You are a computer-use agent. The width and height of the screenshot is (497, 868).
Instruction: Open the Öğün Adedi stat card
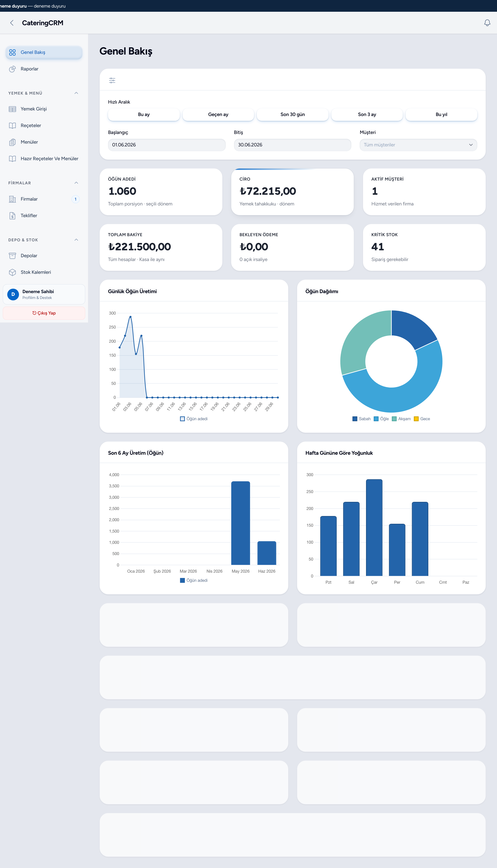point(161,192)
